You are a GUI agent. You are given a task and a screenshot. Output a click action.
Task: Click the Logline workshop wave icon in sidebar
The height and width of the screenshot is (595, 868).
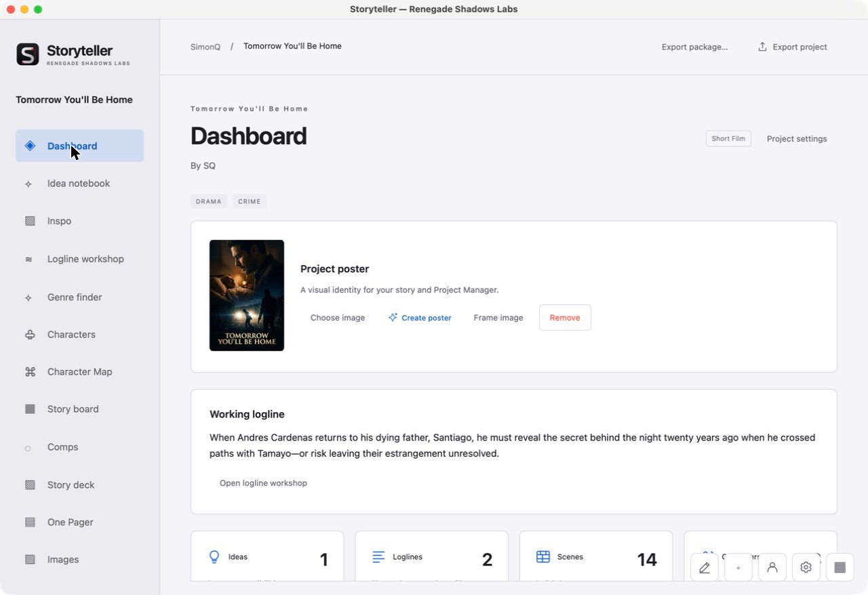pyautogui.click(x=28, y=260)
